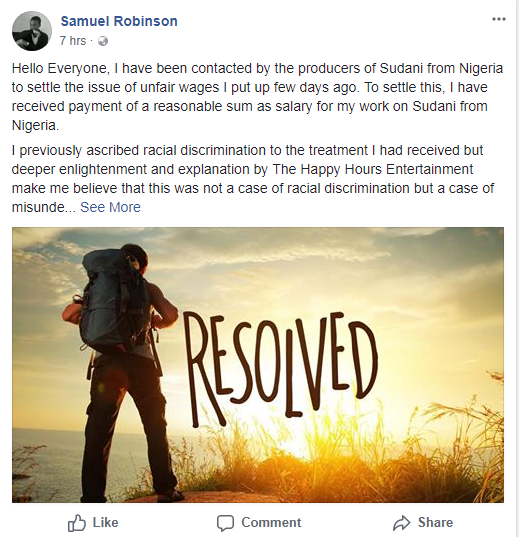
Task: Open Samuel Robinson's profile picture
Action: (32, 31)
